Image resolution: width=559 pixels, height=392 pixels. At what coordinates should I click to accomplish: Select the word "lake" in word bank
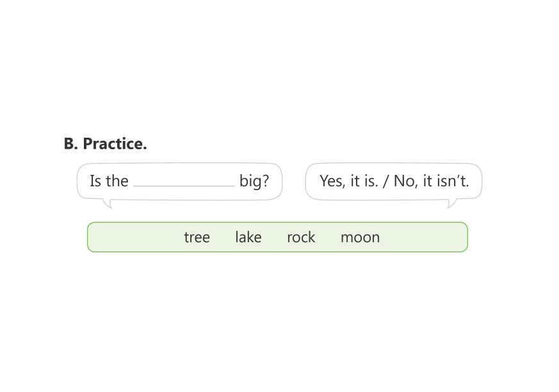[x=248, y=238]
